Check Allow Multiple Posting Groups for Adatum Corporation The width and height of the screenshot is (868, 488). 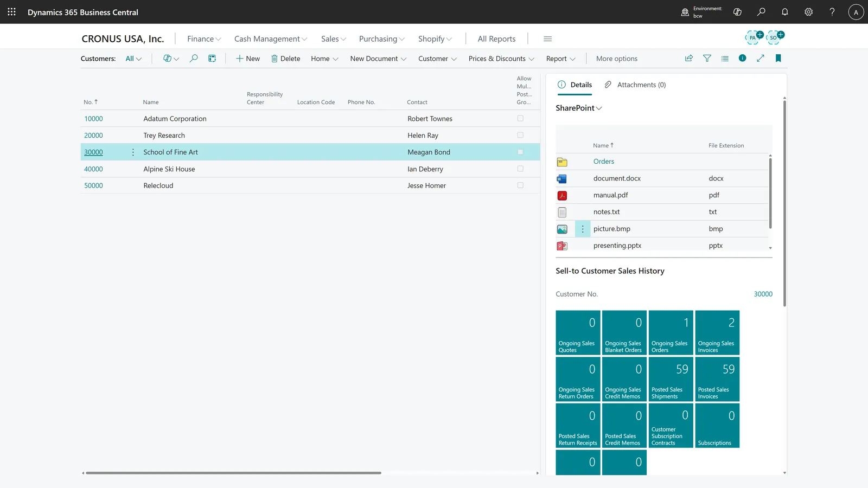click(520, 118)
